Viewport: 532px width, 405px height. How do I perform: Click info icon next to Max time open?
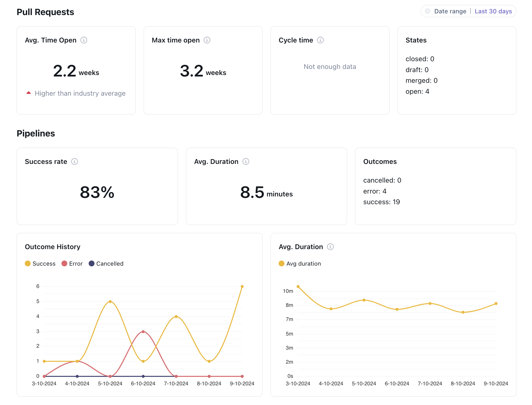click(x=207, y=40)
